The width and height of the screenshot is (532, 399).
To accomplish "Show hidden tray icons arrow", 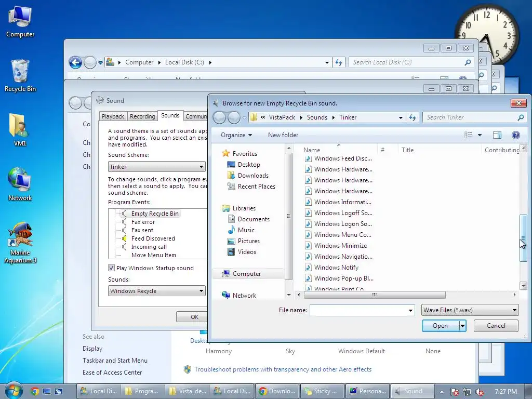I will (442, 392).
